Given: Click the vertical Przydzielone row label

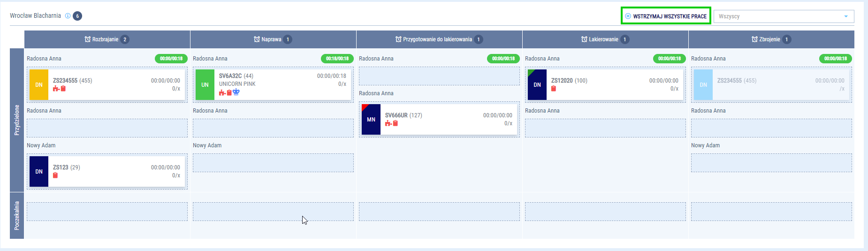Looking at the screenshot, I should click(x=17, y=120).
